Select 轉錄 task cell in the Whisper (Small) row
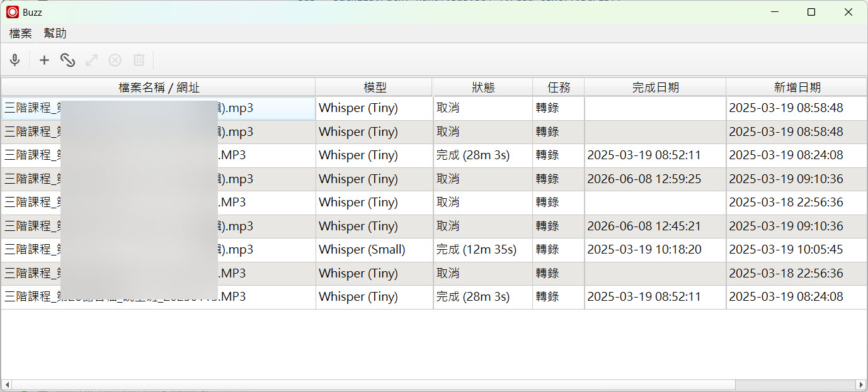 click(x=559, y=250)
